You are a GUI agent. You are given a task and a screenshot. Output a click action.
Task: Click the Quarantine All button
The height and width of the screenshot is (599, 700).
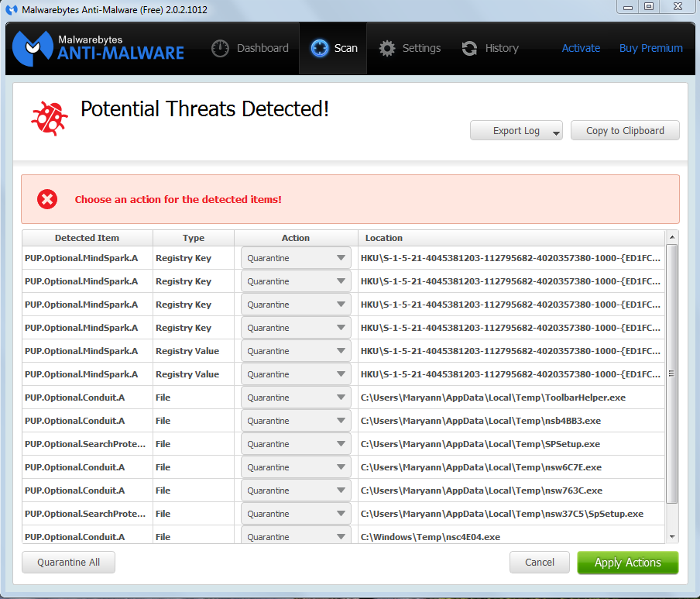click(68, 562)
